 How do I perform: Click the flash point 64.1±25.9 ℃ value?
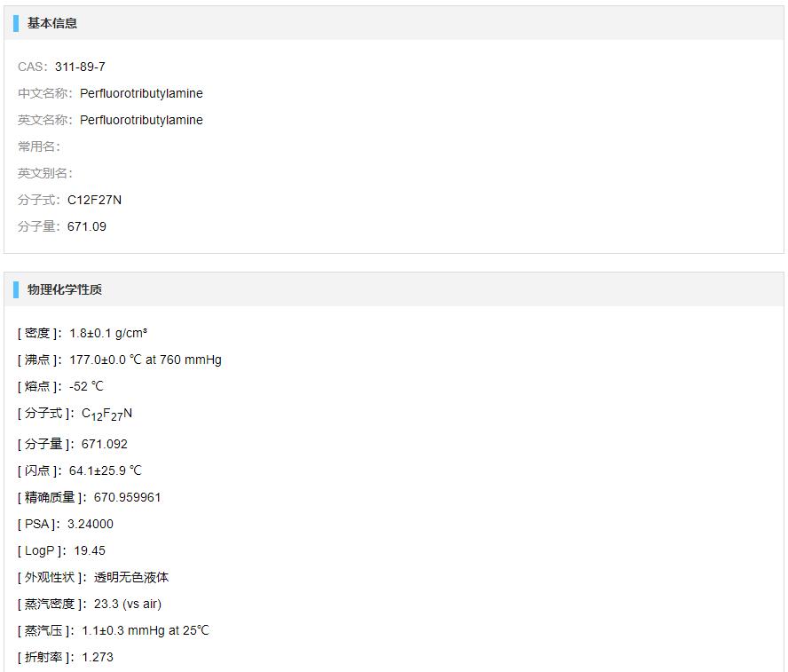106,471
